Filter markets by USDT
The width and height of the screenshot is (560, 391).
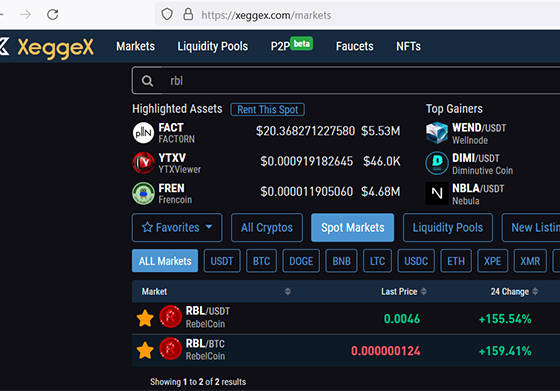click(x=222, y=261)
